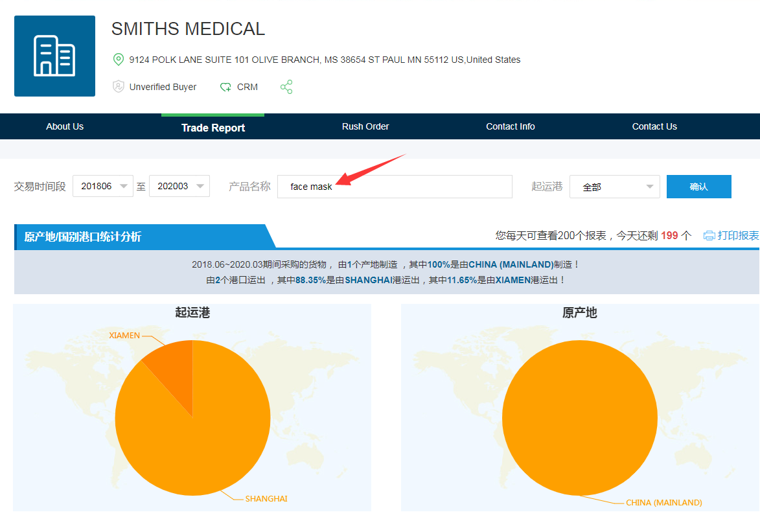Click the 88.35% Shanghai share in the summary

click(x=310, y=281)
